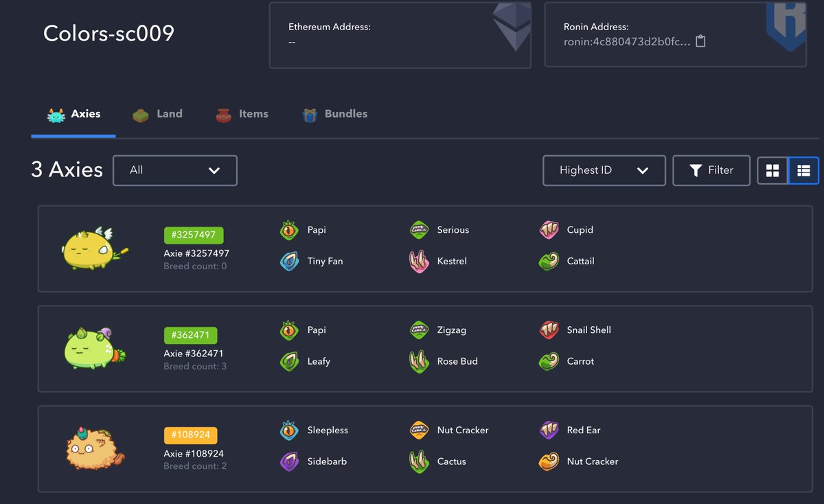Image resolution: width=824 pixels, height=504 pixels.
Task: Click the Snail Shell part label
Action: (x=589, y=330)
